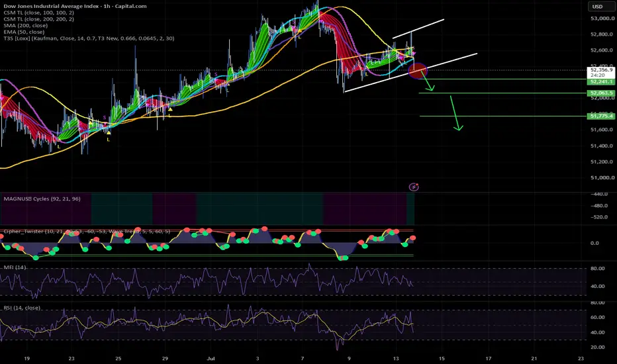This screenshot has height=364, width=617.
Task: Click the 25 date label on time axis
Action: (x=119, y=359)
